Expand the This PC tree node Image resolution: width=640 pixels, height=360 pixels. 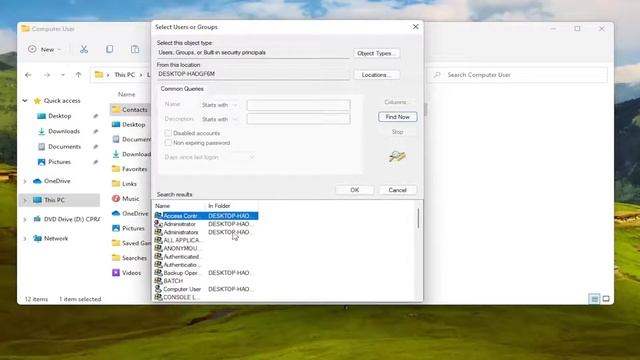pos(25,200)
